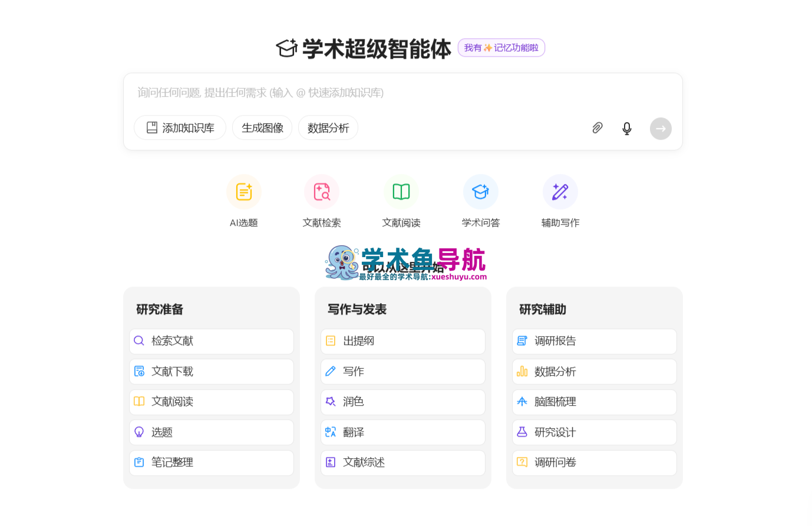Open the 文献检索 feature icon
This screenshot has width=812, height=526.
click(322, 191)
